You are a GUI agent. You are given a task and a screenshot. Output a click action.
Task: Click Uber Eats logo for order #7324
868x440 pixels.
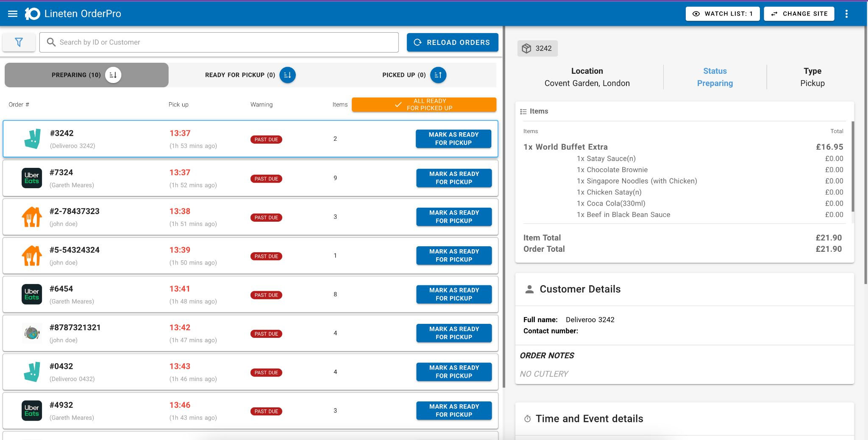[32, 178]
